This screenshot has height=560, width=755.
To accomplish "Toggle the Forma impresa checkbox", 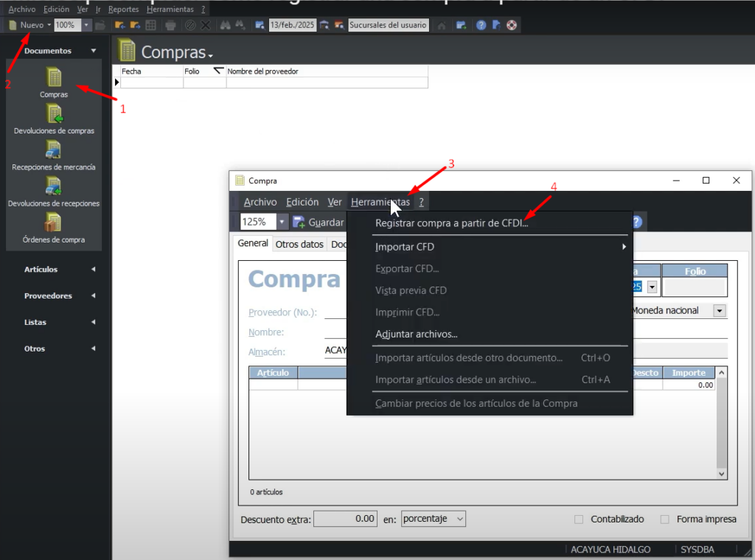I will pyautogui.click(x=665, y=519).
